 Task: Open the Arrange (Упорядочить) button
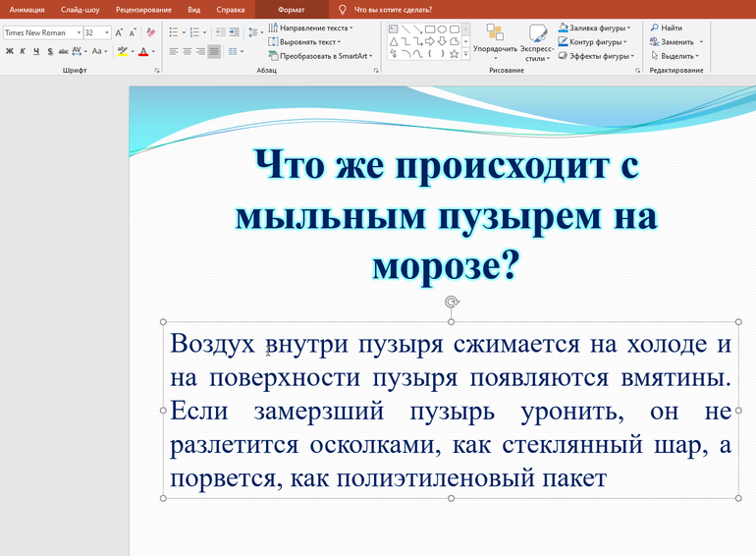[x=495, y=41]
